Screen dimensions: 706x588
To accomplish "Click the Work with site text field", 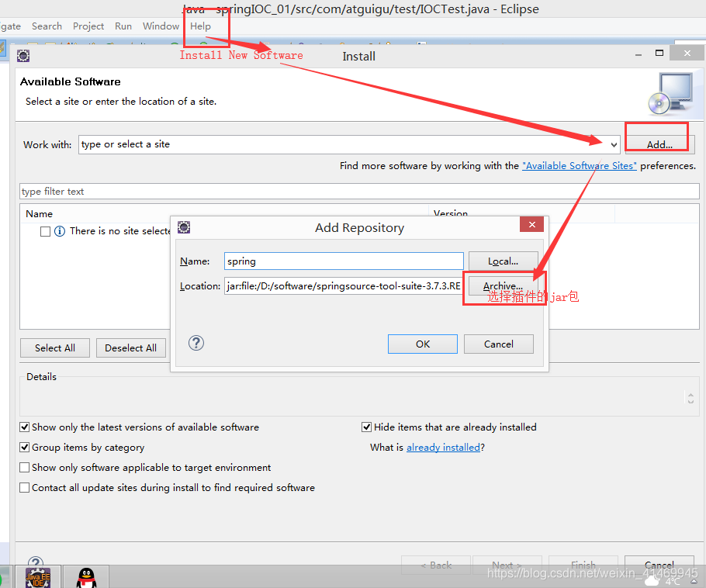I will click(343, 144).
